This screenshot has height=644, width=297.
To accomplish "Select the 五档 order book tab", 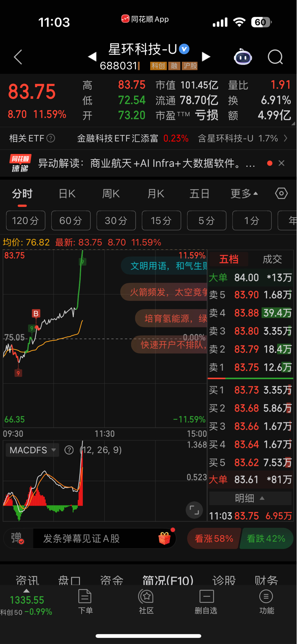I will (229, 259).
